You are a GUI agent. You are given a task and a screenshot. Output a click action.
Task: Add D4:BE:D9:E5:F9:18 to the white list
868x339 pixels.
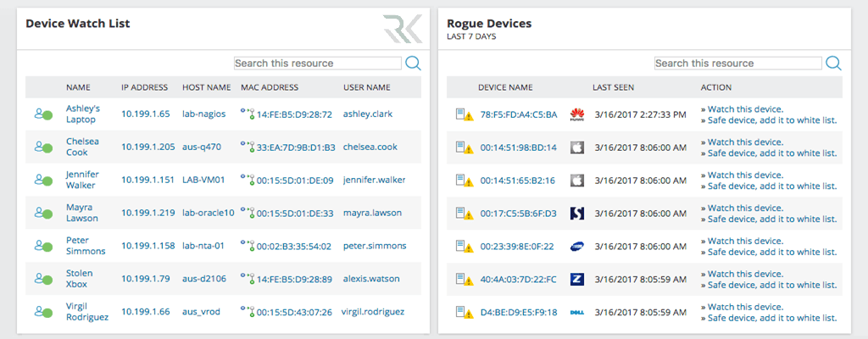[x=771, y=318]
